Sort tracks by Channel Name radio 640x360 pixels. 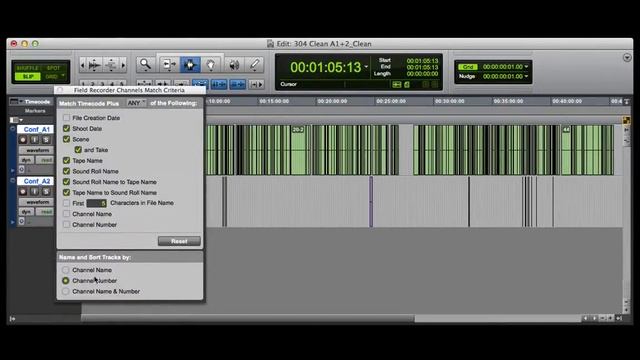coord(66,270)
